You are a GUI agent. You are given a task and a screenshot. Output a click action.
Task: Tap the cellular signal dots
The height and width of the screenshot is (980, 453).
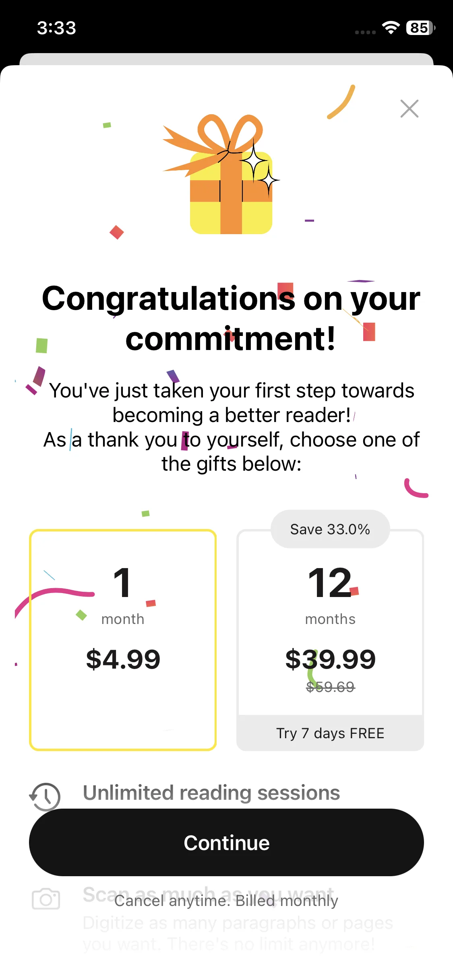pos(365,32)
